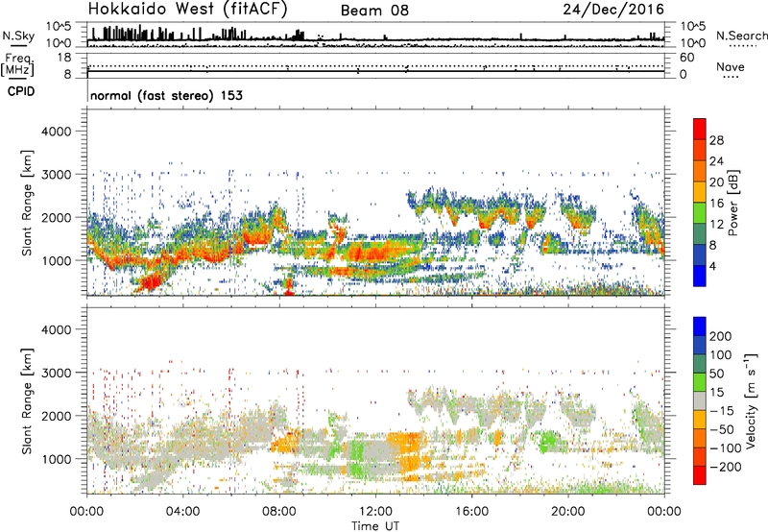Click the orange velocity segment between -100 and -50

(700, 438)
